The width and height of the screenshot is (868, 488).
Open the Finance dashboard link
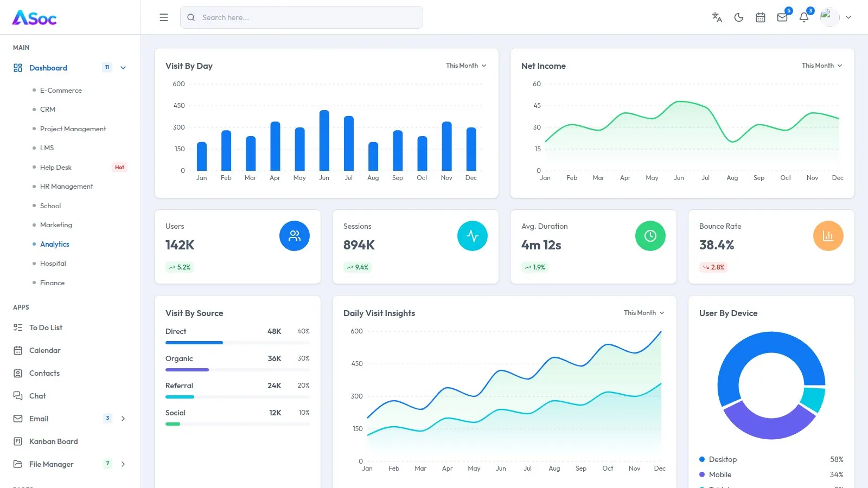tap(52, 283)
